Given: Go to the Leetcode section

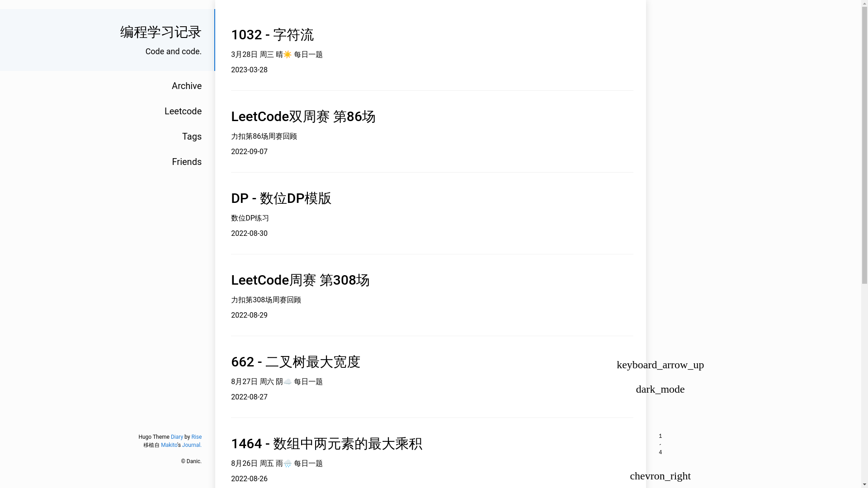Looking at the screenshot, I should pos(183,111).
